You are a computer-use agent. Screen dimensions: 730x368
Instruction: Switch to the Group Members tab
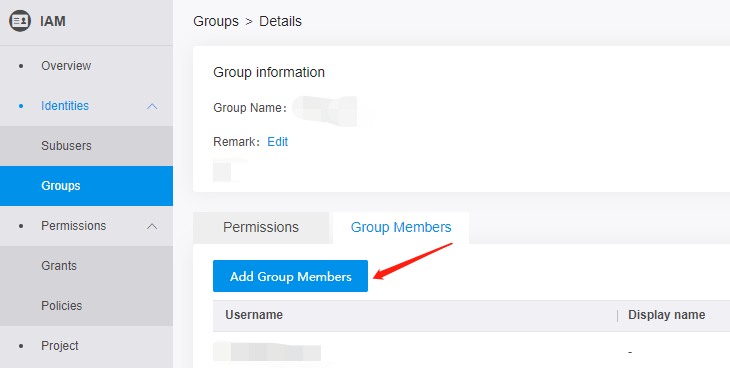401,227
